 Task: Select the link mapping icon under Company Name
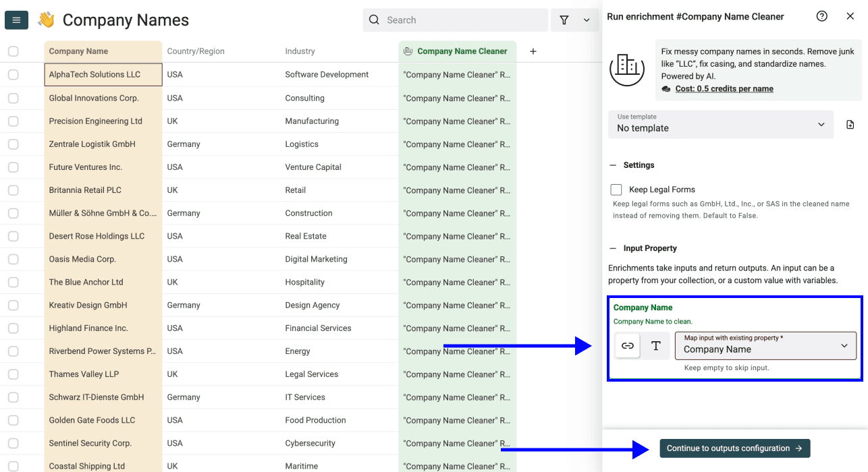point(627,345)
